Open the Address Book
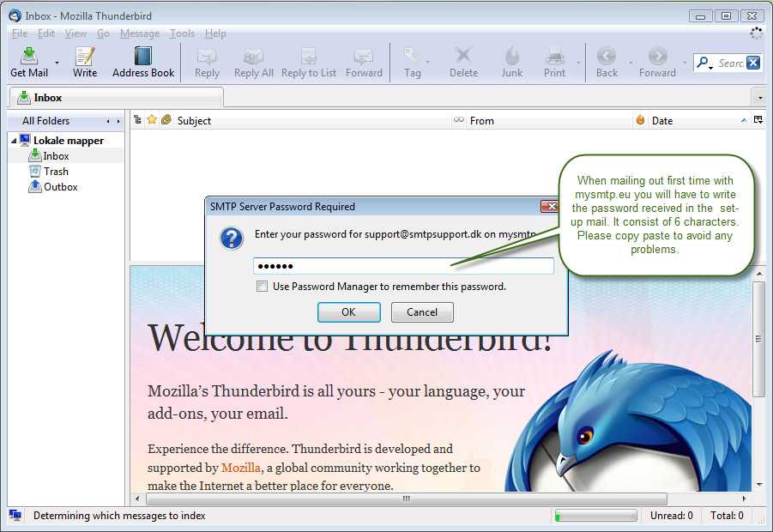Image resolution: width=773 pixels, height=532 pixels. tap(143, 62)
